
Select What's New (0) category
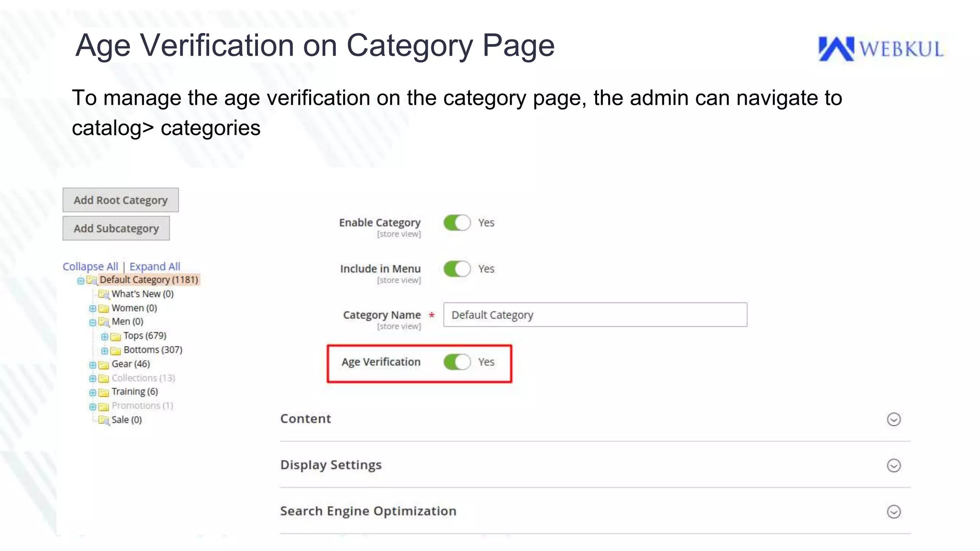pos(143,294)
